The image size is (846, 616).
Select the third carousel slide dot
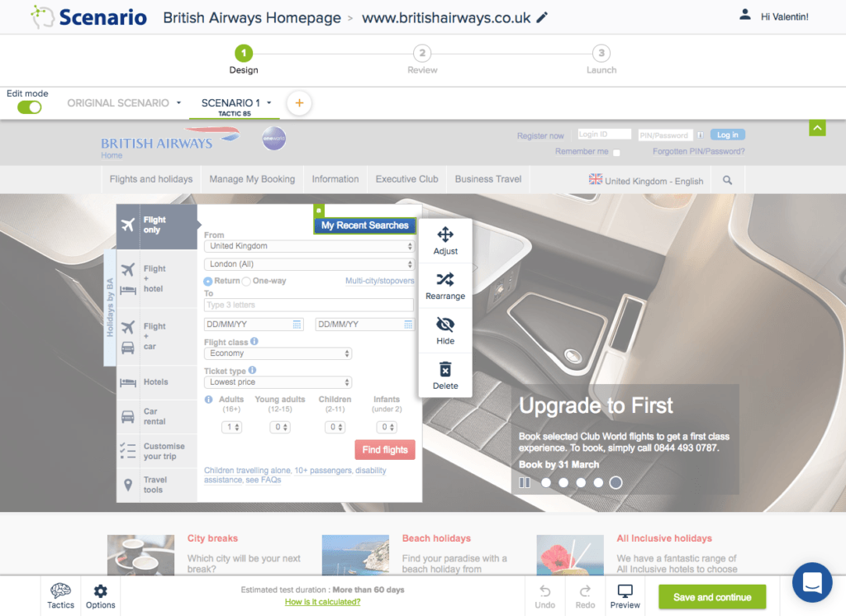(x=581, y=483)
